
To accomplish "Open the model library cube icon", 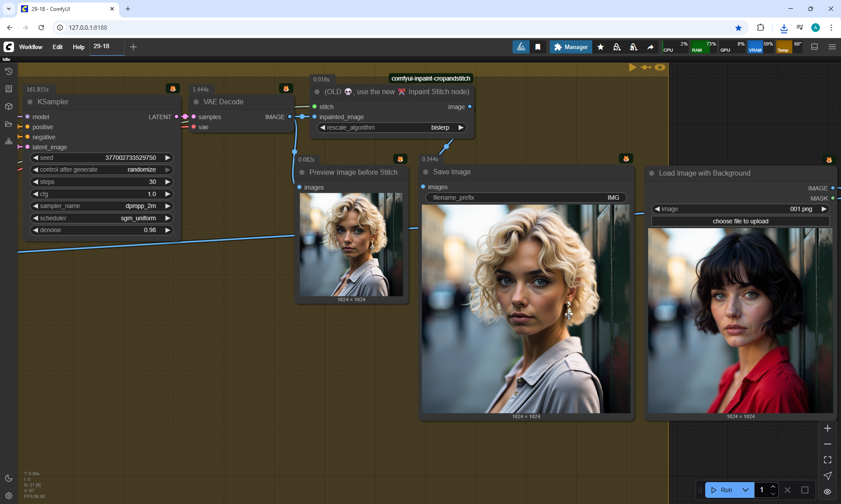I will coord(8,106).
